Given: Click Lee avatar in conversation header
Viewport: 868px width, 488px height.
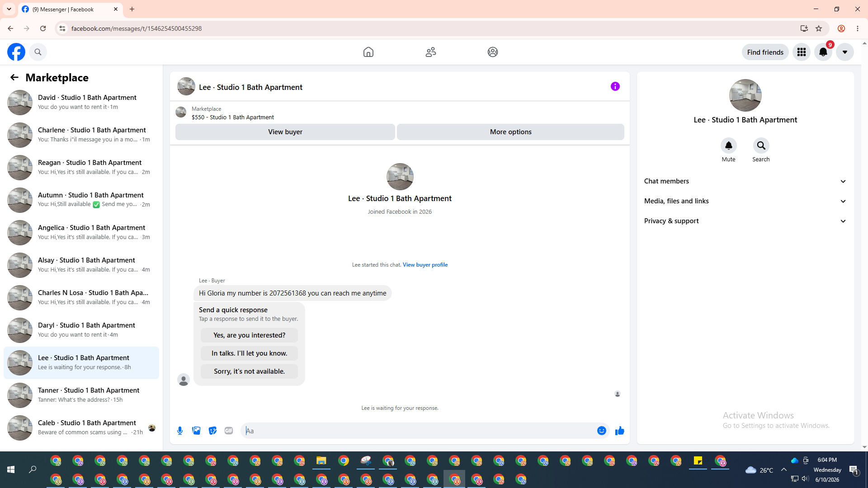Looking at the screenshot, I should coord(186,86).
